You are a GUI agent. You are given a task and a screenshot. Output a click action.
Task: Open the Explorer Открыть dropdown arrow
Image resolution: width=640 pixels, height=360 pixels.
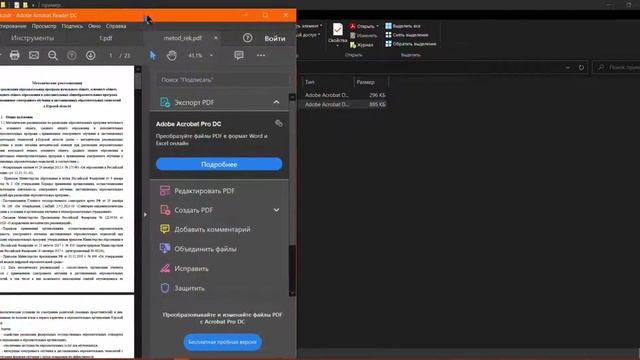377,26
